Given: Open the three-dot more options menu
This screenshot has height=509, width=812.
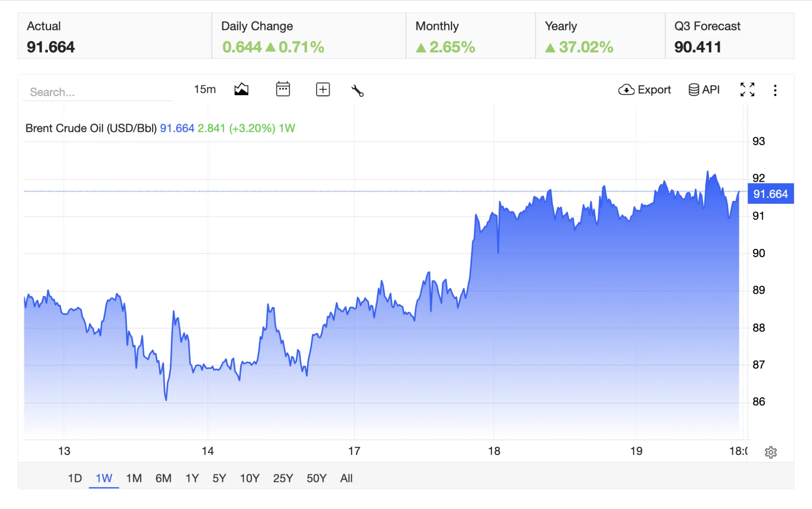Looking at the screenshot, I should (x=775, y=90).
